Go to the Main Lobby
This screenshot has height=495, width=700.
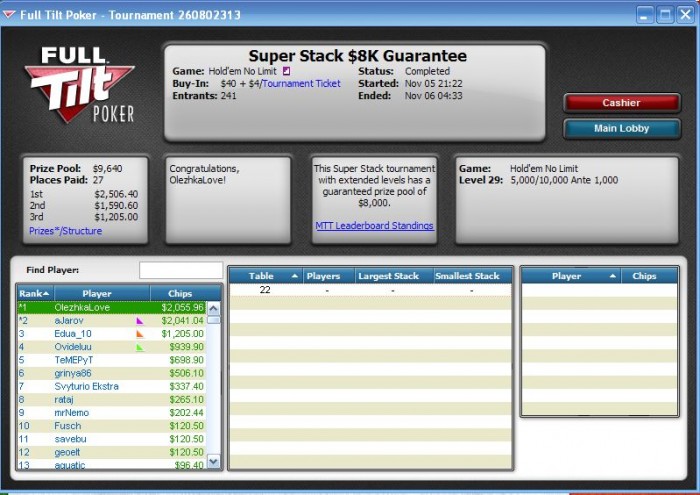tap(622, 129)
